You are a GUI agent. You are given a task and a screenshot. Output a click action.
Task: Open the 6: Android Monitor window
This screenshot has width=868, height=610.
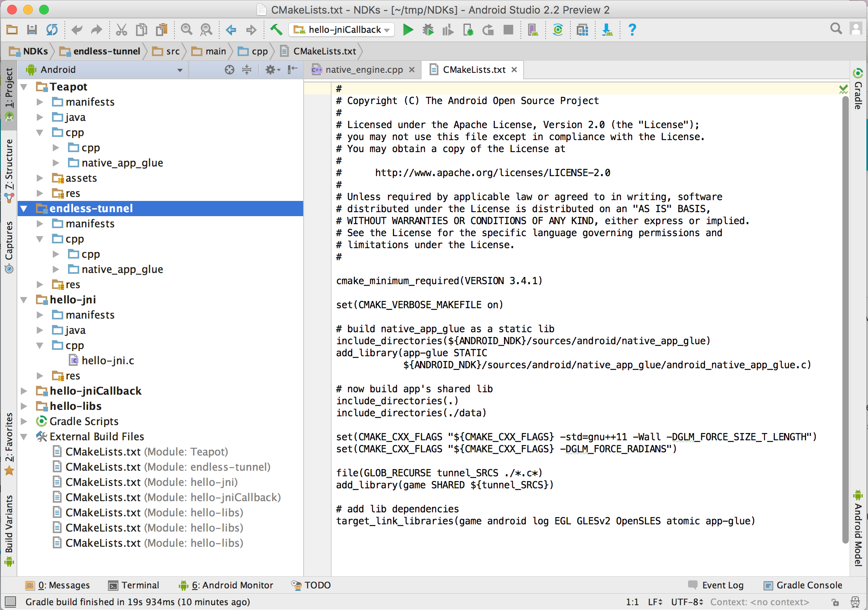pyautogui.click(x=226, y=585)
